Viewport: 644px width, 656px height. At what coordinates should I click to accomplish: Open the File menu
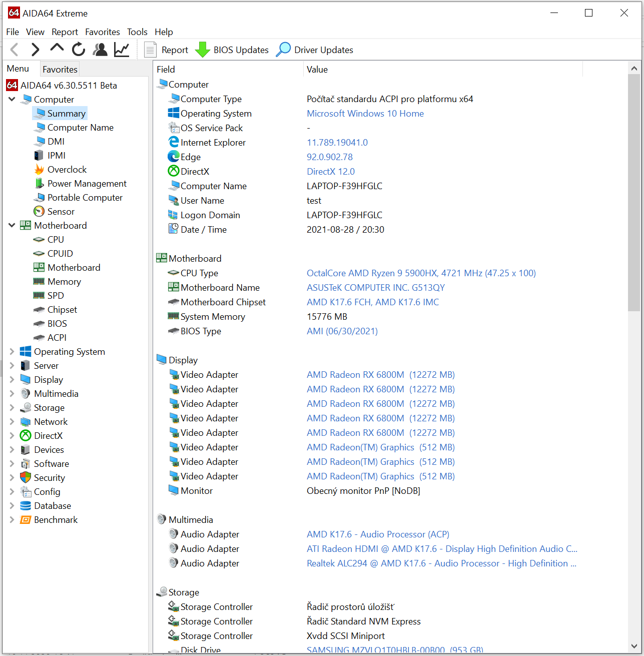click(x=13, y=32)
